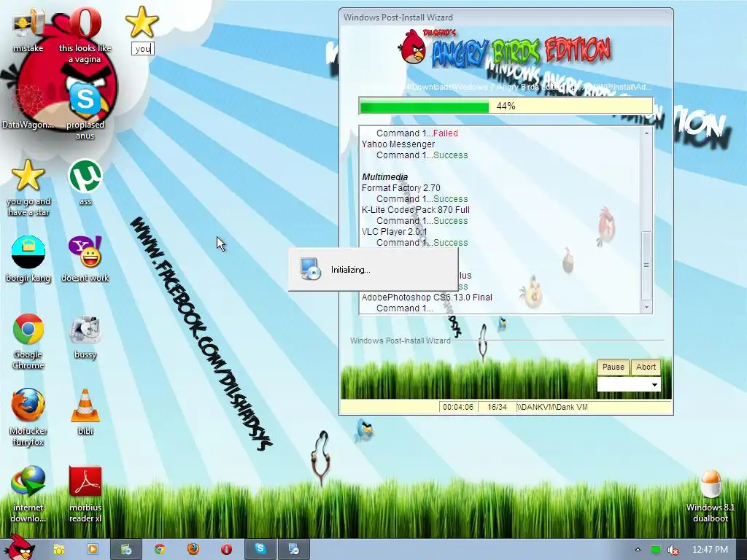Click the Initializing dialog installer icon

coord(311,269)
